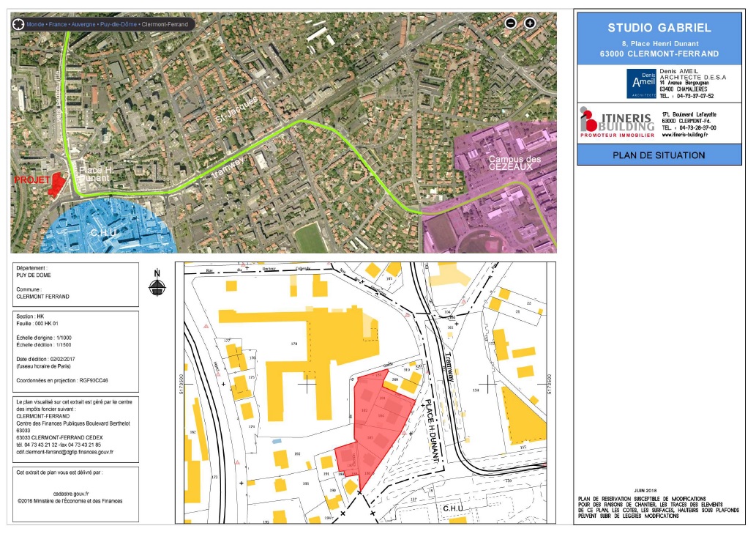The image size is (756, 534).
Task: Open cadastre.gouv.fr link
Action: tap(70, 494)
